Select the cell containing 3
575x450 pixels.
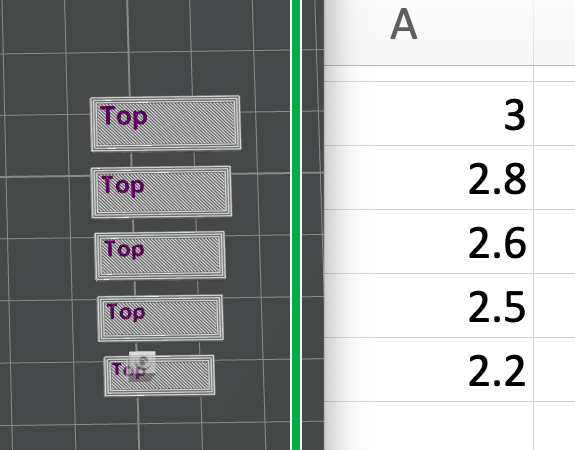(x=429, y=114)
